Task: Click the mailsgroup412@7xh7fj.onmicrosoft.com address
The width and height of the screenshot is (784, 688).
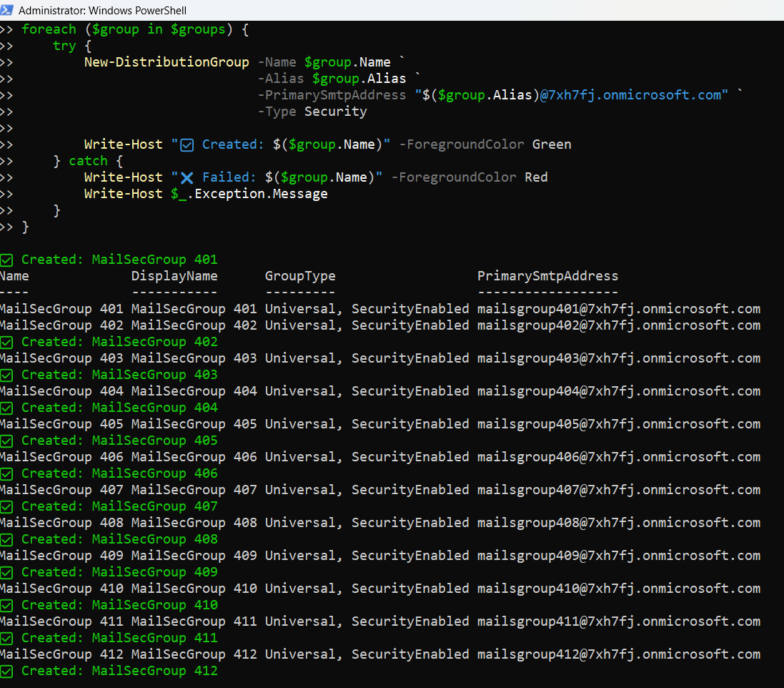Action: [x=618, y=654]
